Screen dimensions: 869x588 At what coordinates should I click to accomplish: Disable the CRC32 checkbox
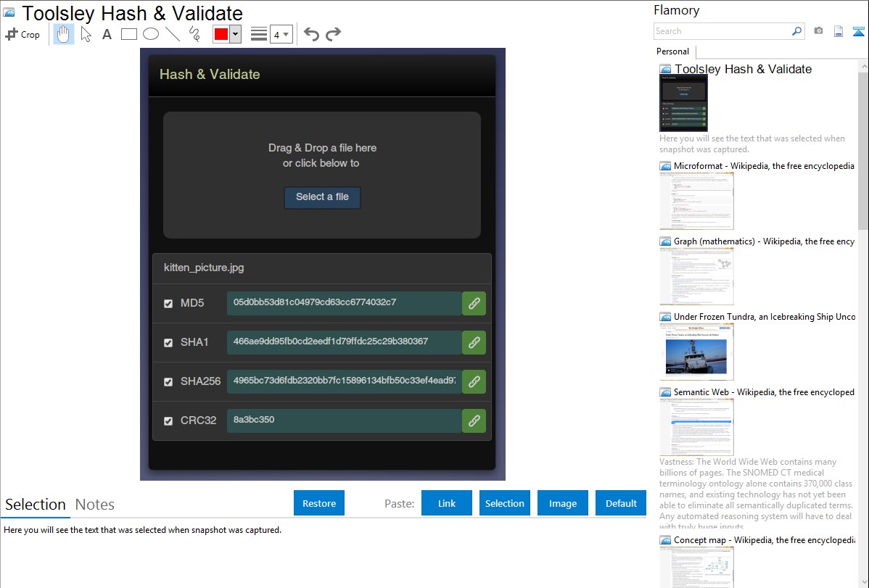coord(168,421)
